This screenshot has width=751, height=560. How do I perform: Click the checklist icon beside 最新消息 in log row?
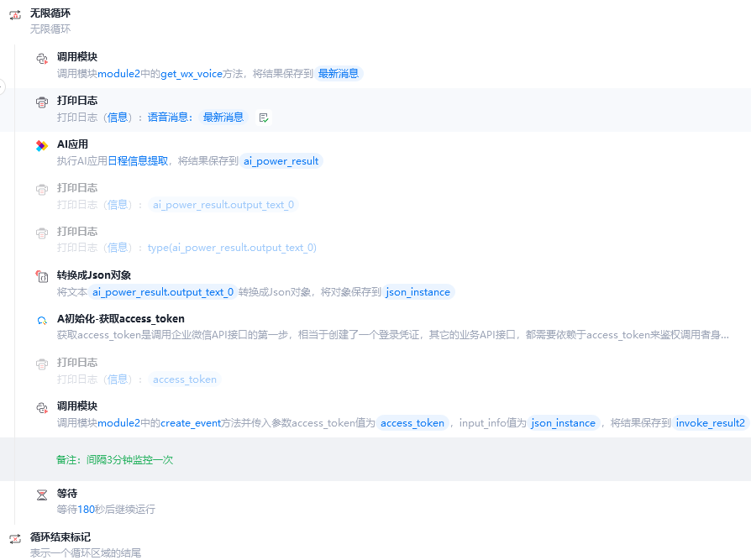click(264, 118)
